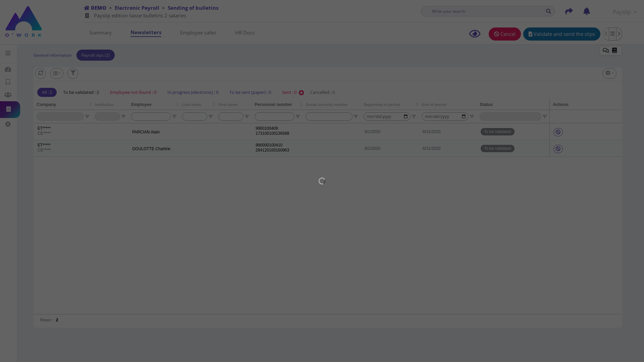This screenshot has width=644, height=362.
Task: Switch to Employee safes tab
Action: (x=198, y=33)
